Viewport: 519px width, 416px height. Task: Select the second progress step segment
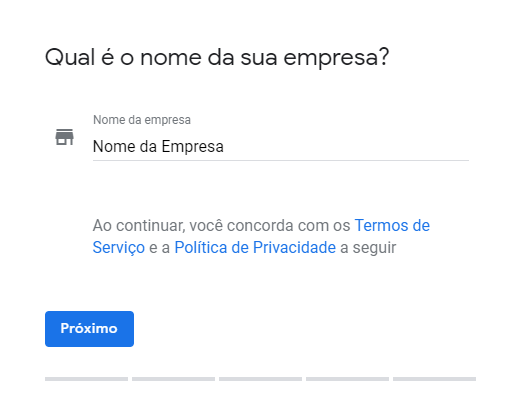pos(173,379)
